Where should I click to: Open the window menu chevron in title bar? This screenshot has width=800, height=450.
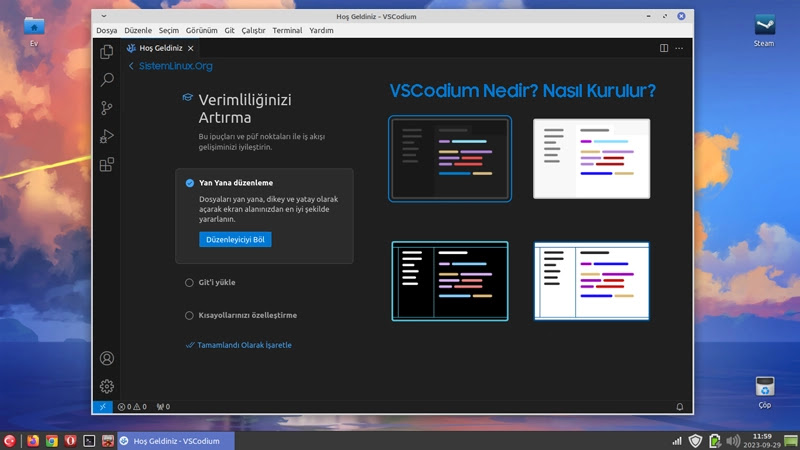(104, 16)
